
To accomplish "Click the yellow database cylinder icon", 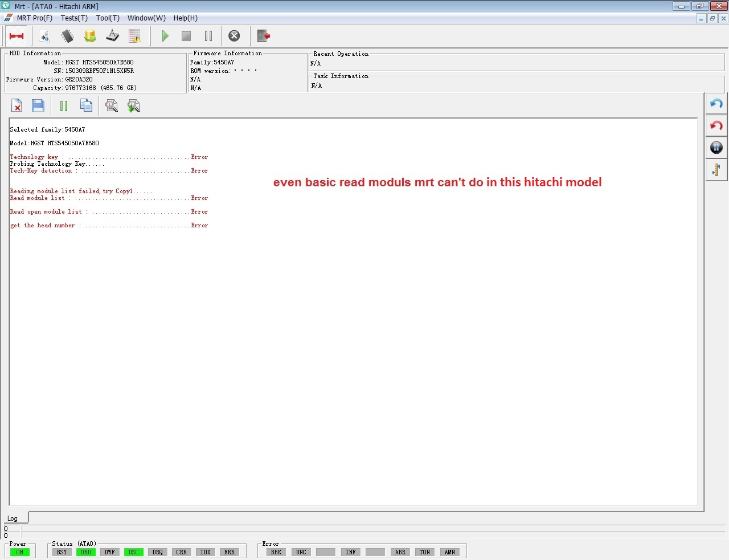I will pos(90,36).
